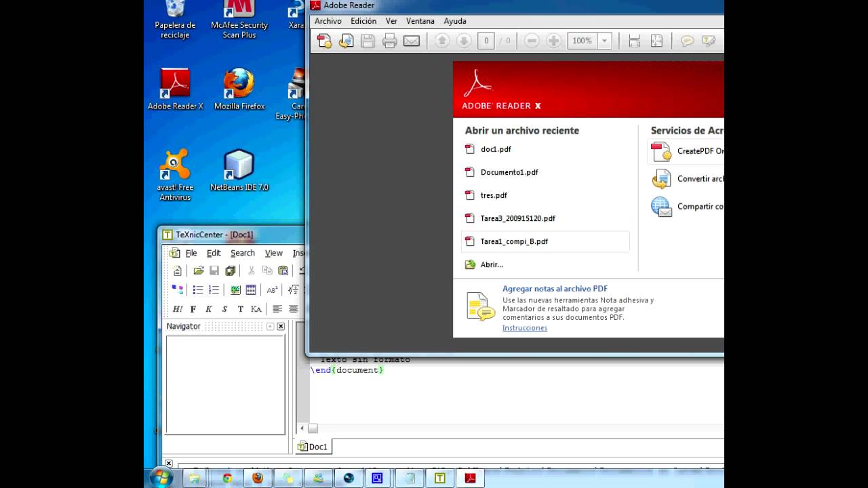Viewport: 868px width, 488px height.
Task: Click the highlight text tool icon
Action: [709, 41]
